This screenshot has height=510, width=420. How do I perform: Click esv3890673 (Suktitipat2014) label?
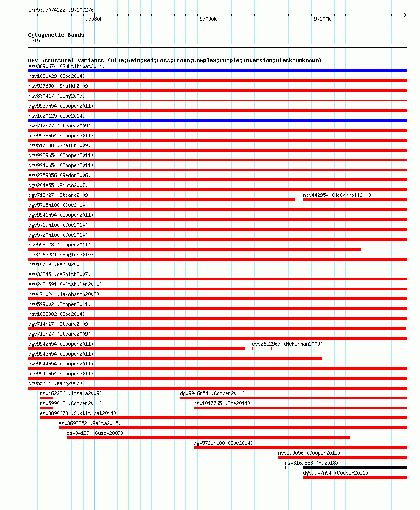pos(78,413)
